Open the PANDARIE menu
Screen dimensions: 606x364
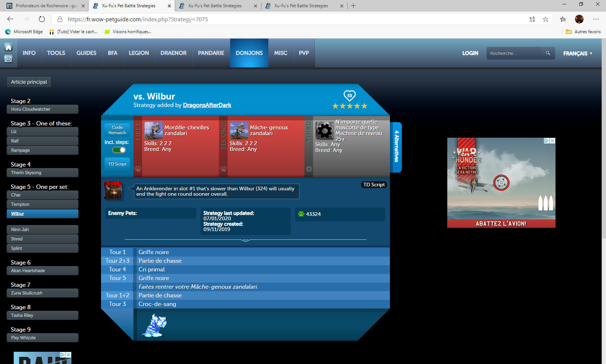coord(211,53)
